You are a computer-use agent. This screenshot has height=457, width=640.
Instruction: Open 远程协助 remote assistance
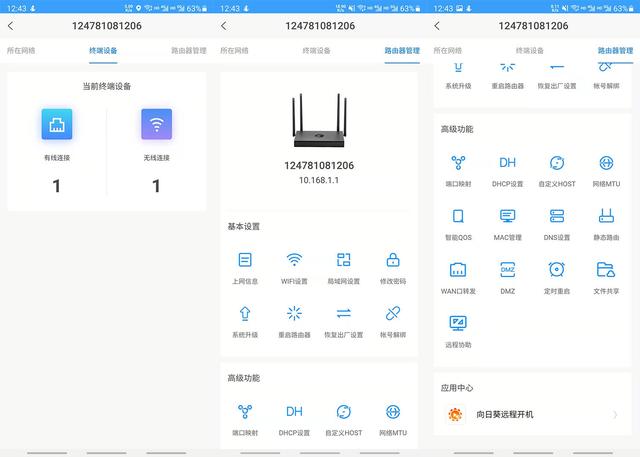(458, 332)
